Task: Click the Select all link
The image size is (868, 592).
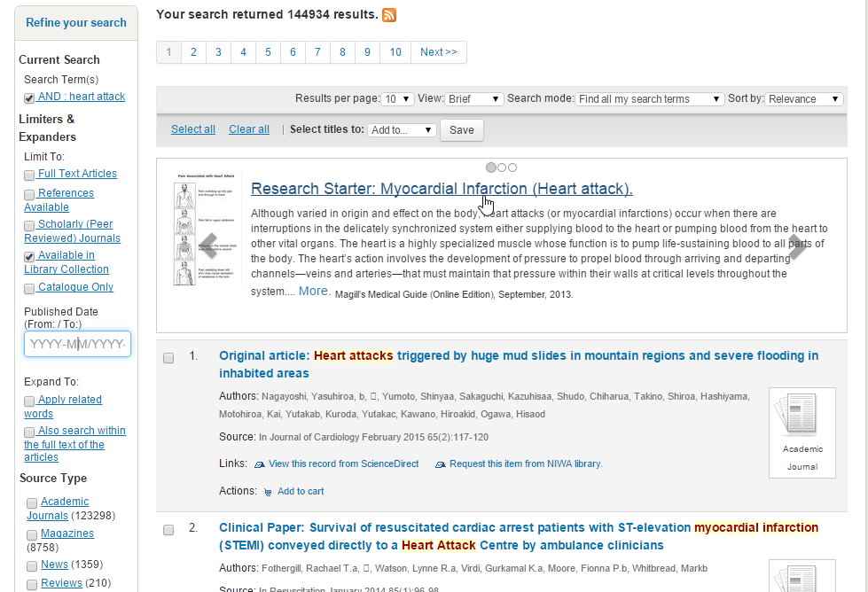Action: click(193, 129)
